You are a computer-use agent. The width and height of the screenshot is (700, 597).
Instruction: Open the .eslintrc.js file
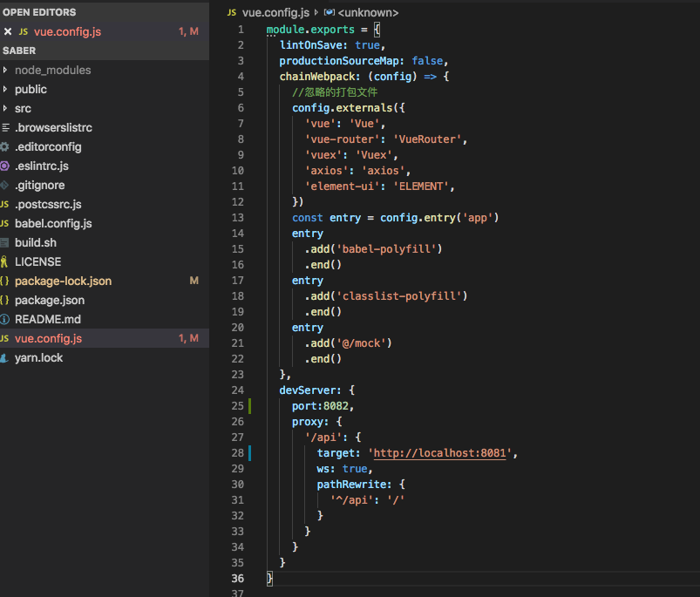coord(42,166)
